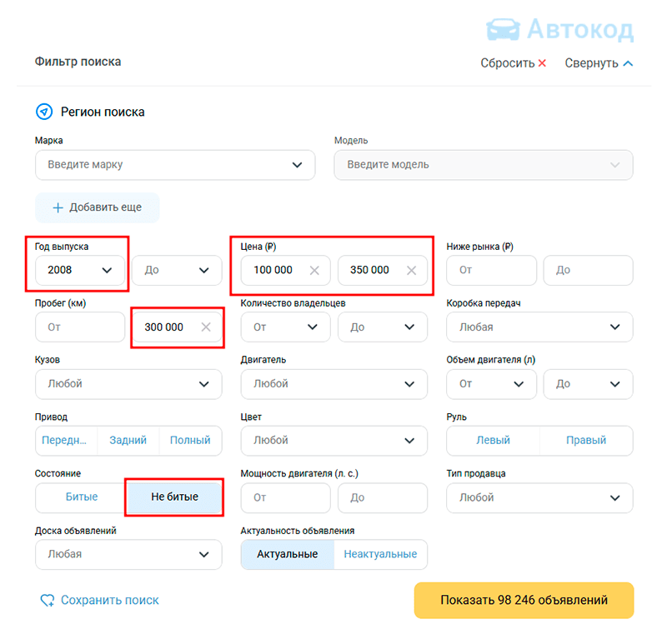Viewport: 667px width, 644px height.
Task: Focus mileage От field
Action: (80, 327)
